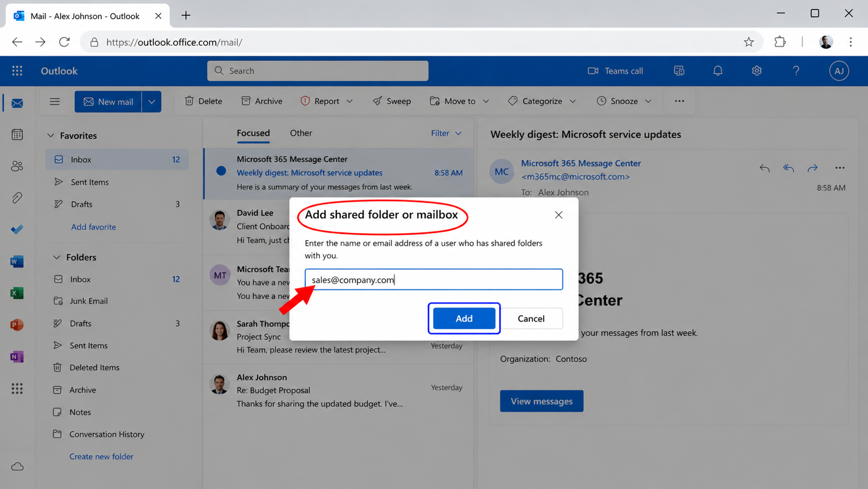Expand the Filter dropdown

446,133
